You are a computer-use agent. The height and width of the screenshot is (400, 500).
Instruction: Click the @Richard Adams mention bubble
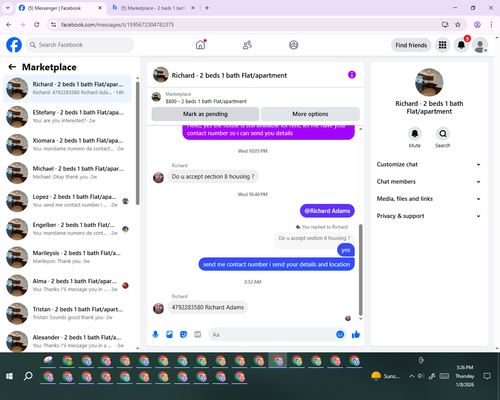click(327, 211)
